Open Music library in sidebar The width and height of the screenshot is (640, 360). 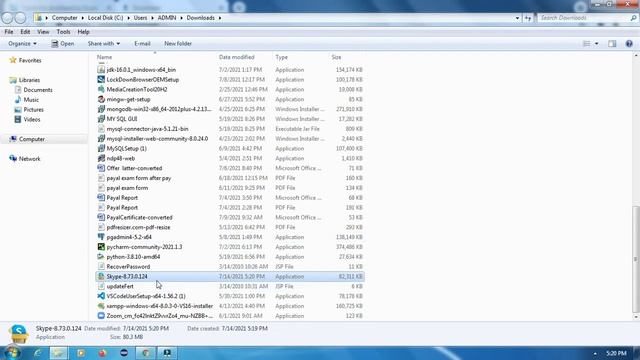(31, 100)
